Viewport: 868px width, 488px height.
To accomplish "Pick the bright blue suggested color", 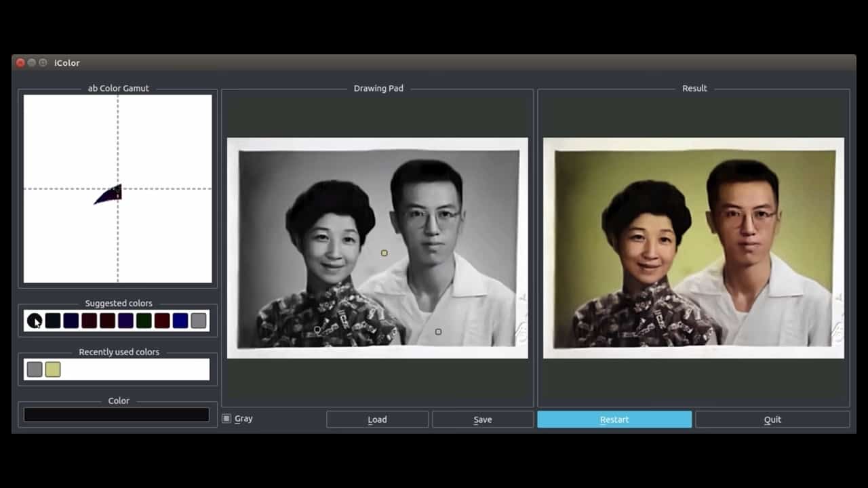I will (x=180, y=321).
